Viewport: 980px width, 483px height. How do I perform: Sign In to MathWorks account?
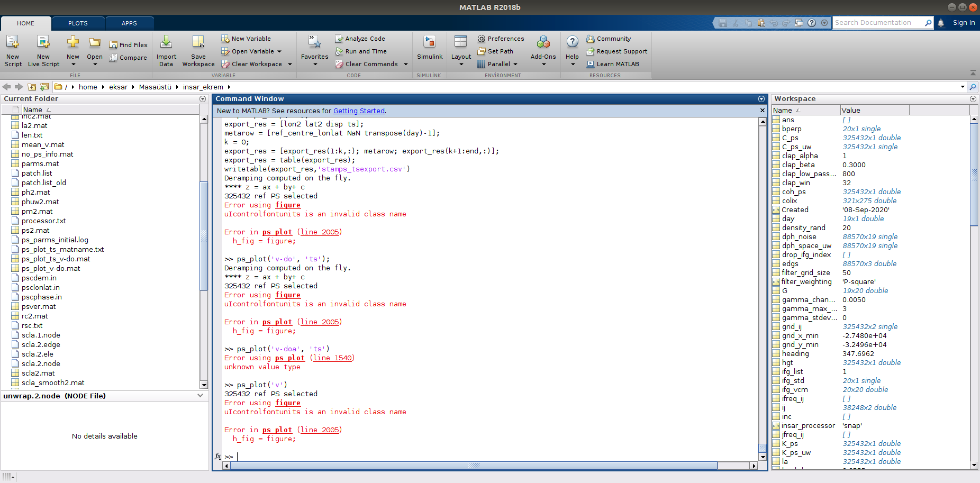point(964,23)
